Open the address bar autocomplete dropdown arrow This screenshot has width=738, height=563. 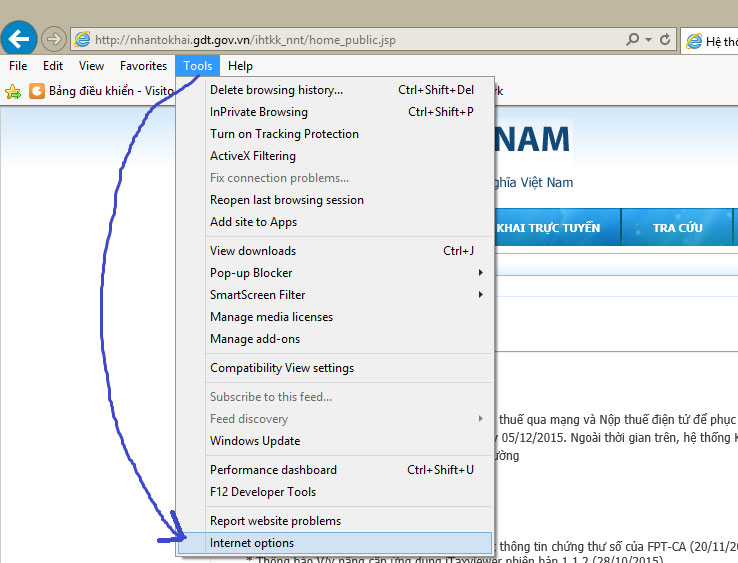pyautogui.click(x=649, y=40)
